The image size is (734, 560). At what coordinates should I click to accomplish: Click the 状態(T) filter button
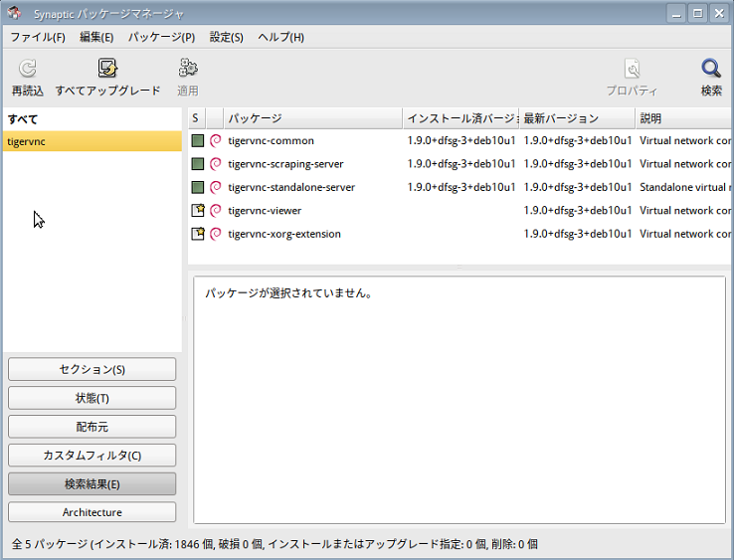pos(92,398)
